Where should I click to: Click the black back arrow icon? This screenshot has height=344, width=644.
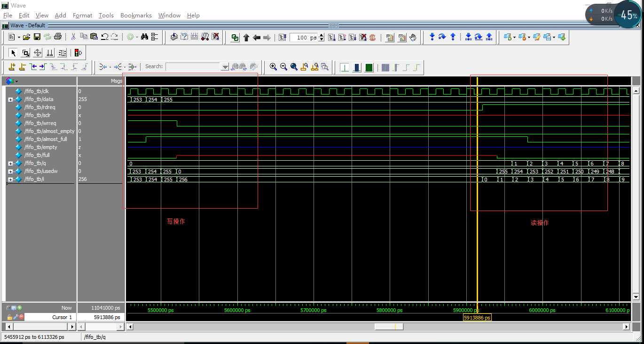pos(256,38)
